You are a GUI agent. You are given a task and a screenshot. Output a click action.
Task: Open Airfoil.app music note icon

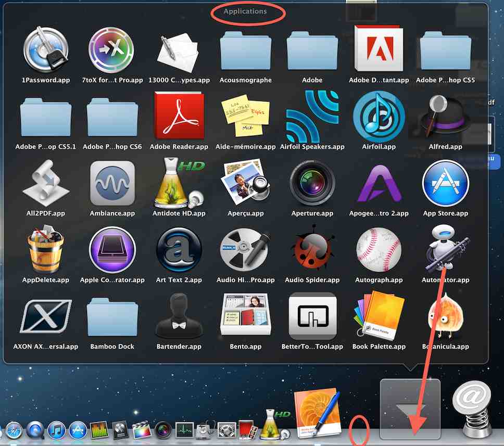379,117
